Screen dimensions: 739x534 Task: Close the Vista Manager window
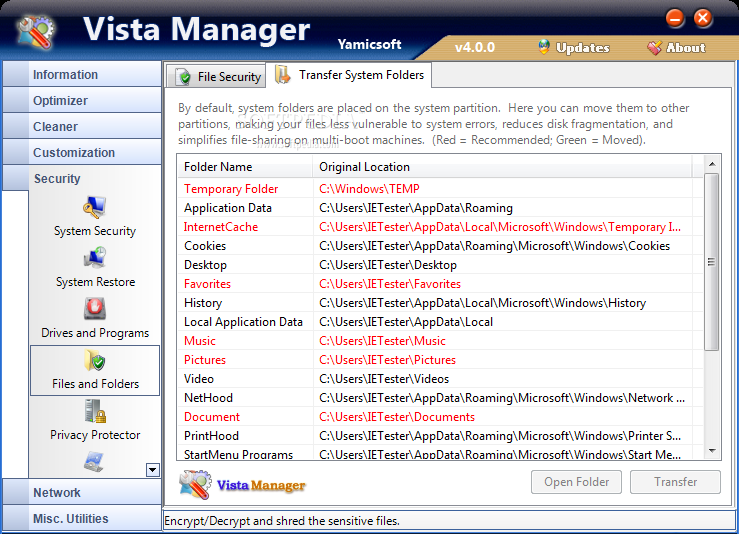coord(702,18)
